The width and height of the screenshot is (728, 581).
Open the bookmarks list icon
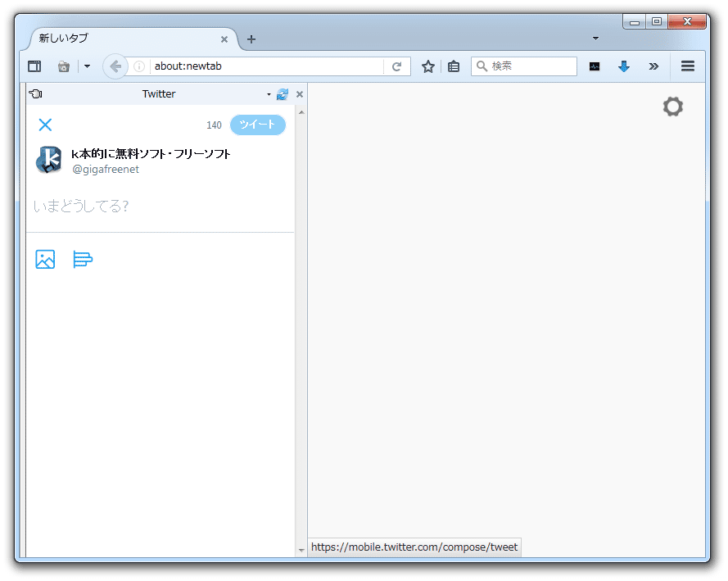pyautogui.click(x=454, y=66)
